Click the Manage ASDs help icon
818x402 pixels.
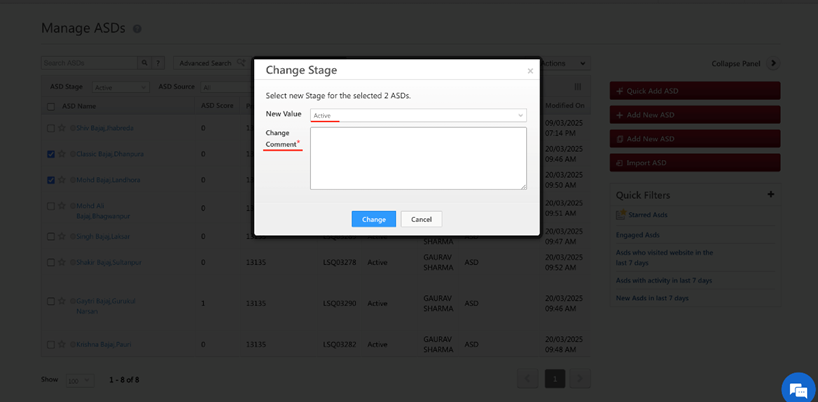[x=137, y=30]
